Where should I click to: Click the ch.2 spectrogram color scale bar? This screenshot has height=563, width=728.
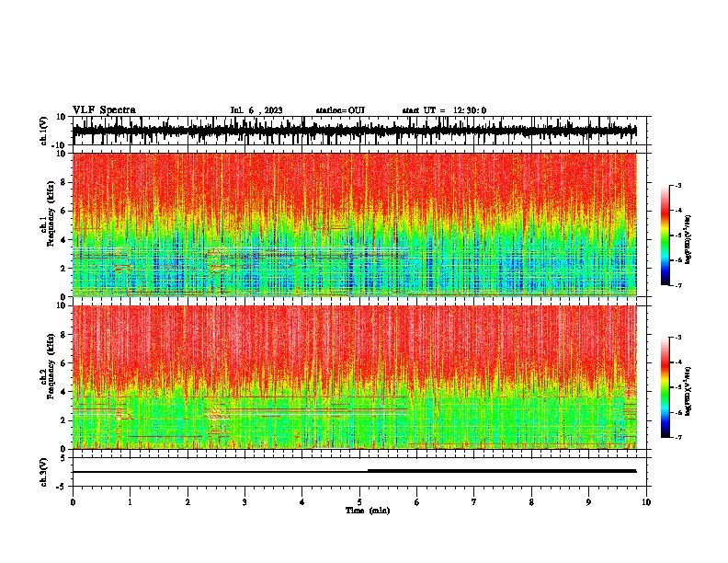(665, 387)
